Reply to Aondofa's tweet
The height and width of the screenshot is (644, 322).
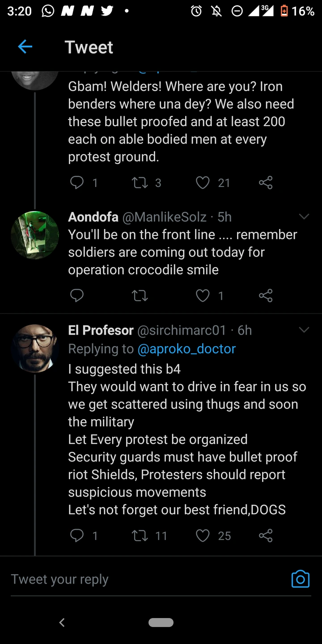coord(77,296)
